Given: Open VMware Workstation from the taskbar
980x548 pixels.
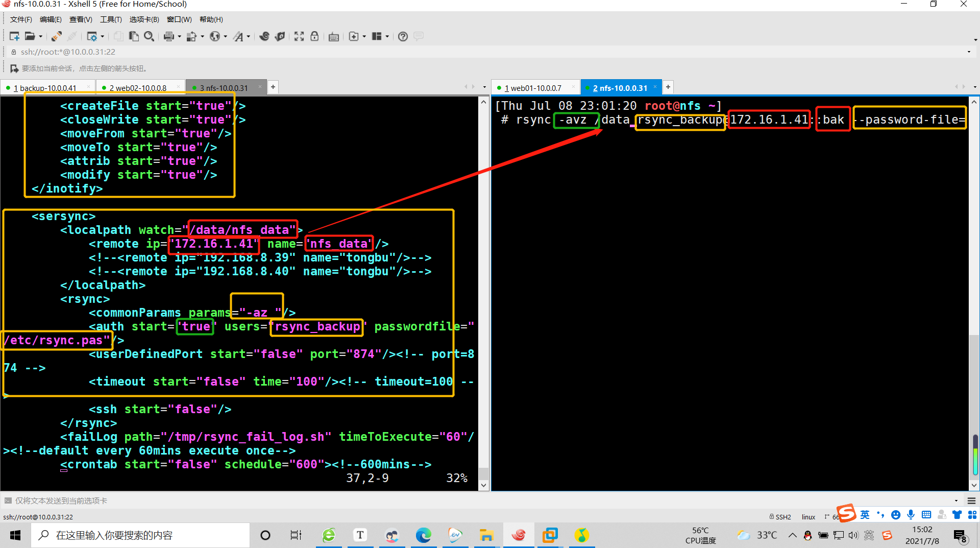Looking at the screenshot, I should click(550, 535).
